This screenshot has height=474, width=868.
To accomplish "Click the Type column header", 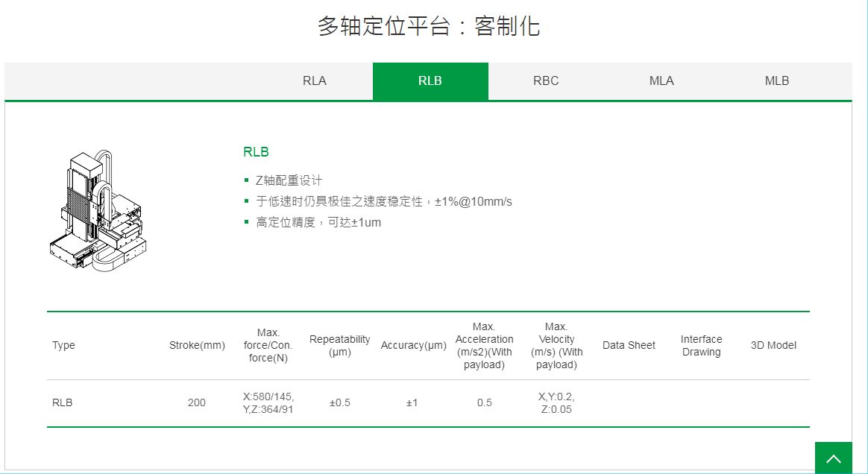I will pyautogui.click(x=63, y=345).
